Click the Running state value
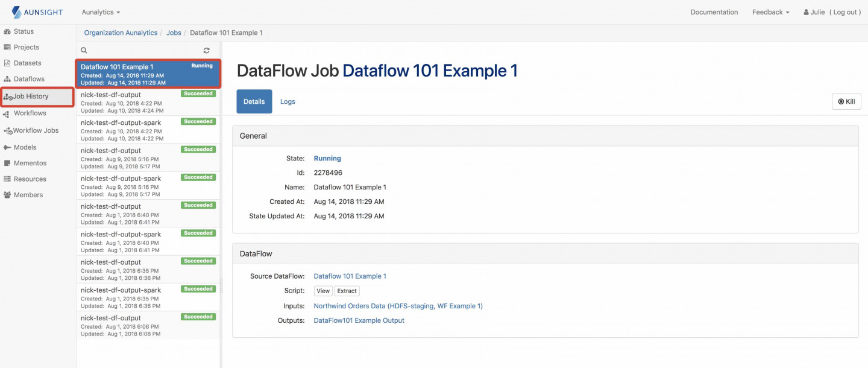Viewport: 868px width, 368px height. (327, 158)
